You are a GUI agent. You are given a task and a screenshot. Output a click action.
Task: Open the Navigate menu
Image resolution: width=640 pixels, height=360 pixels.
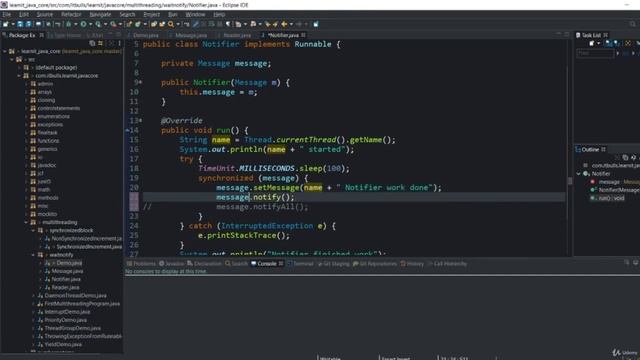click(x=100, y=14)
